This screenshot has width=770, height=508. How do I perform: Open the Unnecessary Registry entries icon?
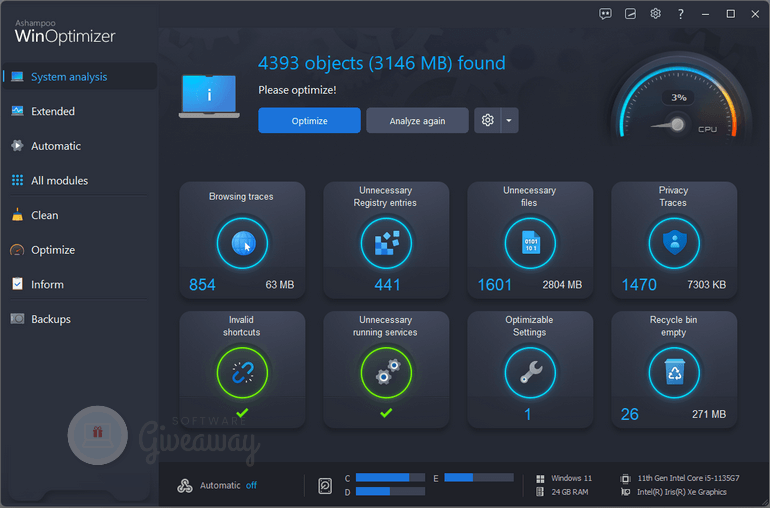click(x=386, y=243)
